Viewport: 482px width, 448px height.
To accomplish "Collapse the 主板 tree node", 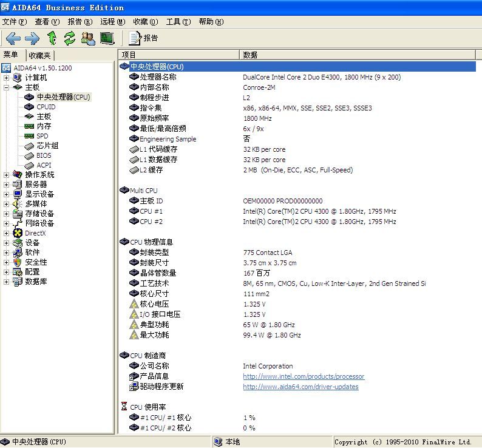I will click(x=6, y=87).
